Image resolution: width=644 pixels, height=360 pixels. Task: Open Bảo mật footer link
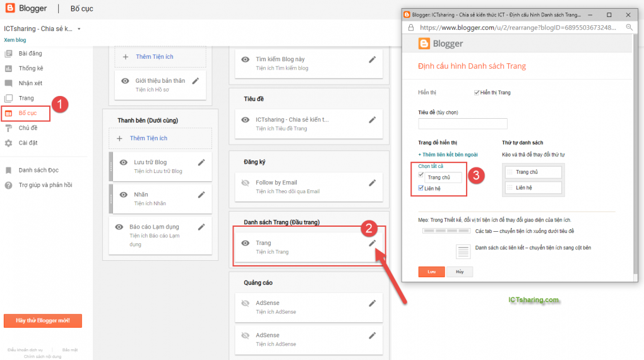pyautogui.click(x=70, y=350)
